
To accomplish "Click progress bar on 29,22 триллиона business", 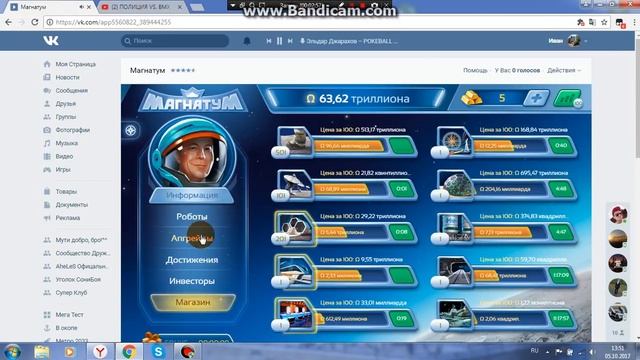I will tap(351, 232).
